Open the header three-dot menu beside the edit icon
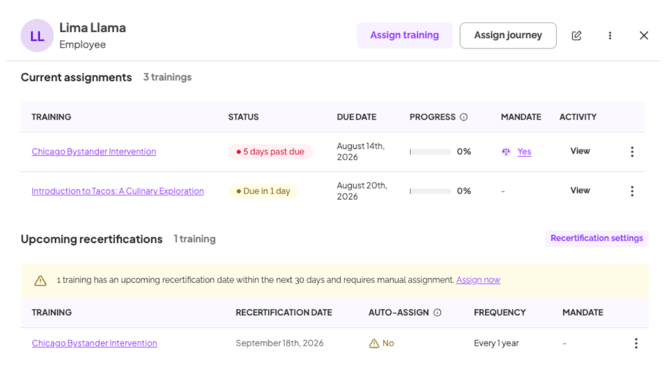Screen dimensions: 670x368 pos(610,35)
